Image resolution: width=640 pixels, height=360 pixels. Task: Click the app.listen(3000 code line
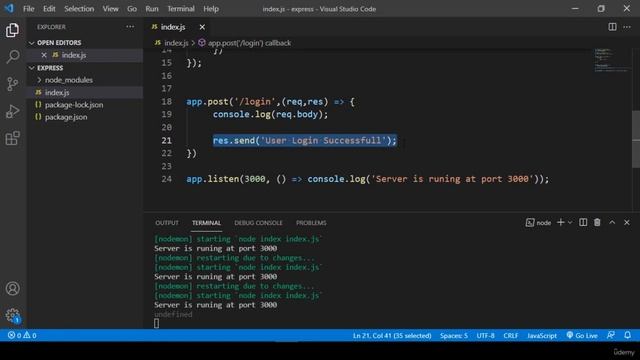pos(368,179)
